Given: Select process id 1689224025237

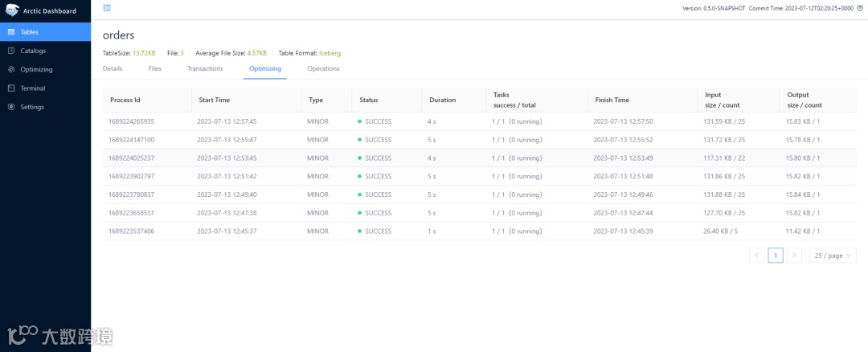Looking at the screenshot, I should tap(131, 158).
